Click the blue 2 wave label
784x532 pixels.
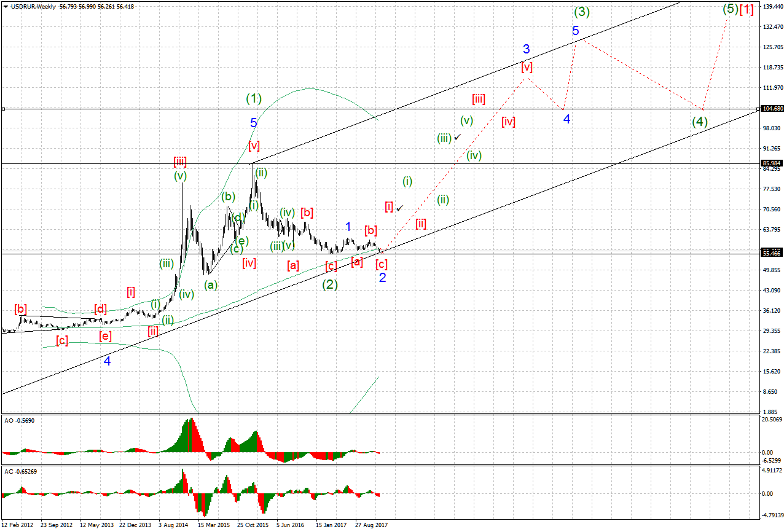pos(382,278)
